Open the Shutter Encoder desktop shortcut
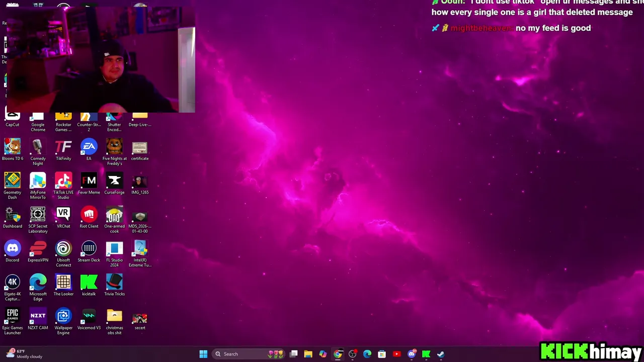 tap(114, 122)
